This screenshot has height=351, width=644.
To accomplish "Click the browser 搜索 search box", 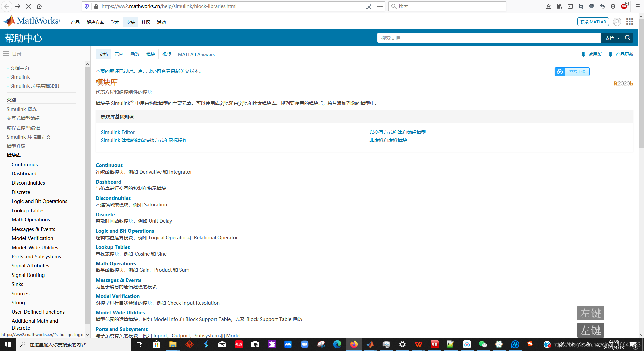I will 447,6.
